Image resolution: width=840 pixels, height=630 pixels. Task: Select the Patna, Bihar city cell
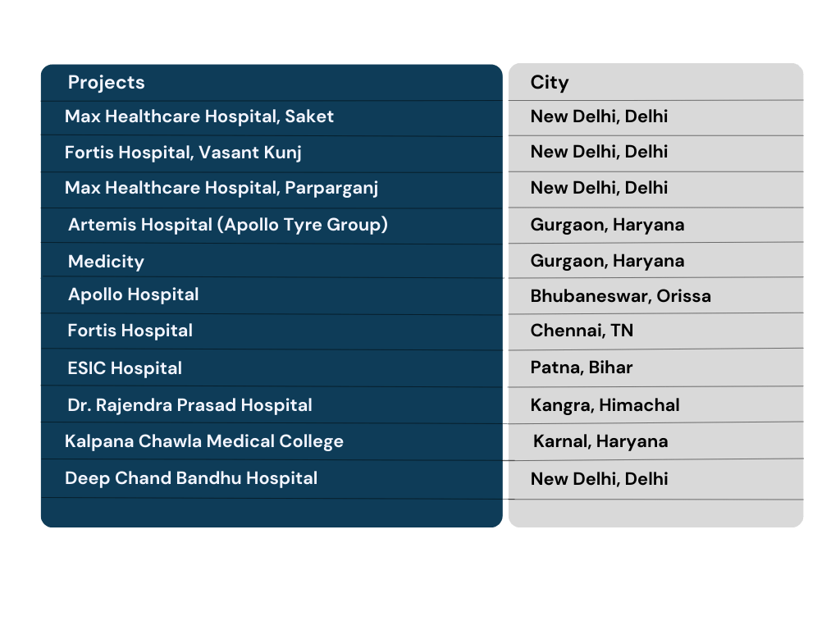click(x=582, y=367)
